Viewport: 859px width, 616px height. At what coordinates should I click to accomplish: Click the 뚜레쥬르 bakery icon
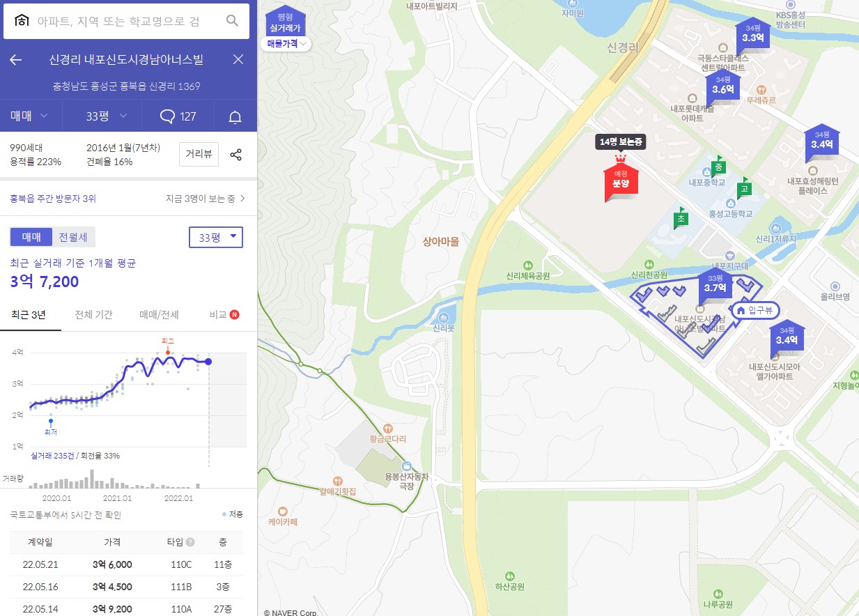(x=761, y=89)
